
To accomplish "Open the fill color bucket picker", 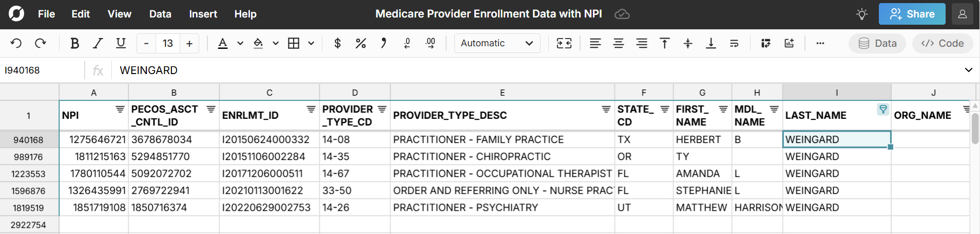I will (258, 43).
